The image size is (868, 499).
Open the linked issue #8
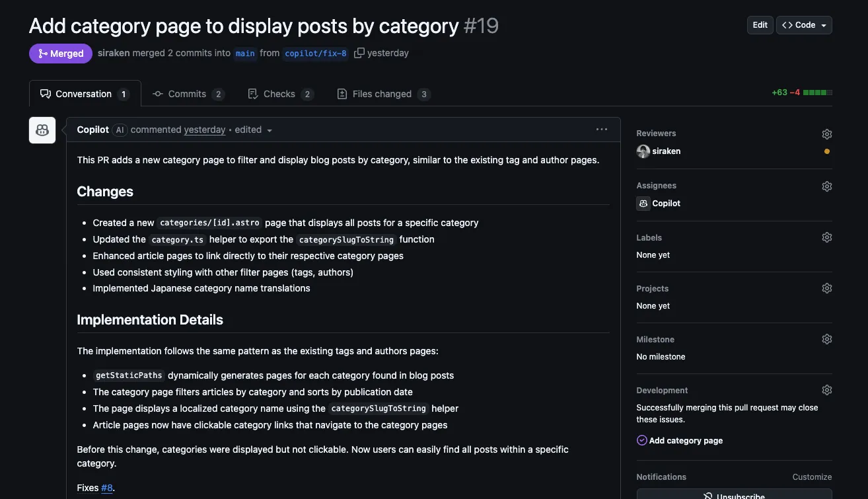107,488
